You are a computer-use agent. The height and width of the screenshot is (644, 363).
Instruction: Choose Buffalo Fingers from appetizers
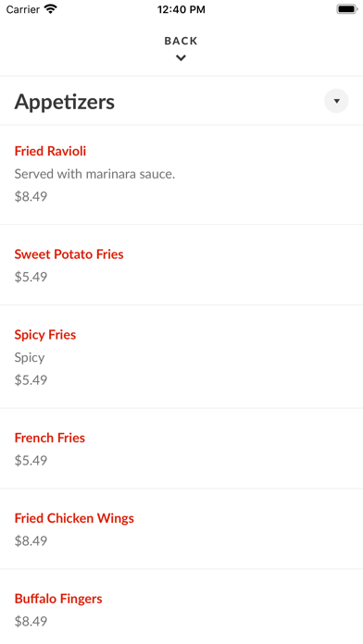(x=181, y=607)
